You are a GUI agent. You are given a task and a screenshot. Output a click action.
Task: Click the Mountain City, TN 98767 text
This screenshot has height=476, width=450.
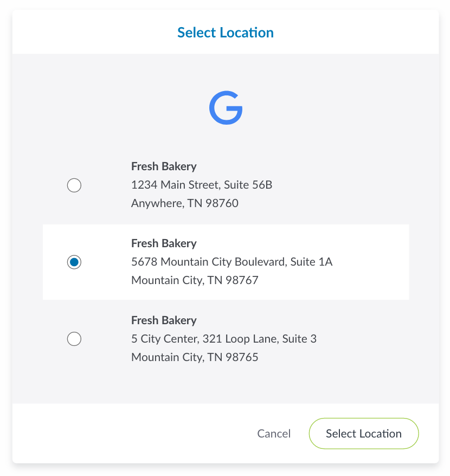point(195,280)
